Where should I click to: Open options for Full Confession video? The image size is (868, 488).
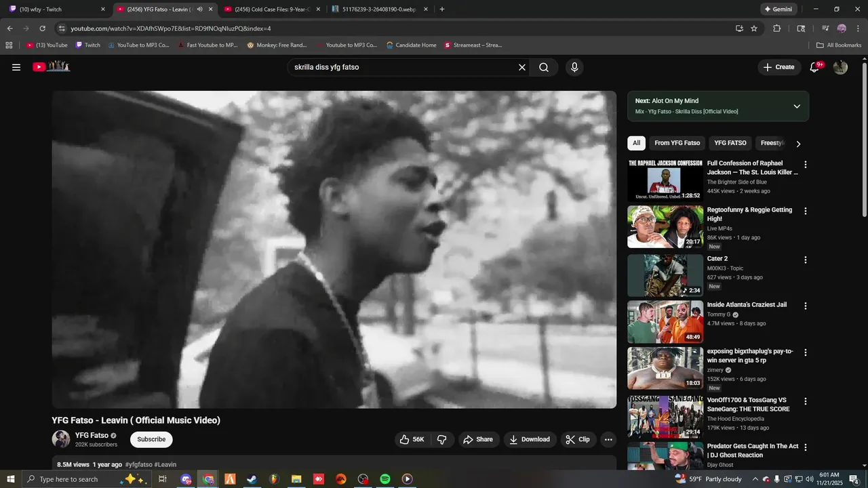pyautogui.click(x=806, y=165)
